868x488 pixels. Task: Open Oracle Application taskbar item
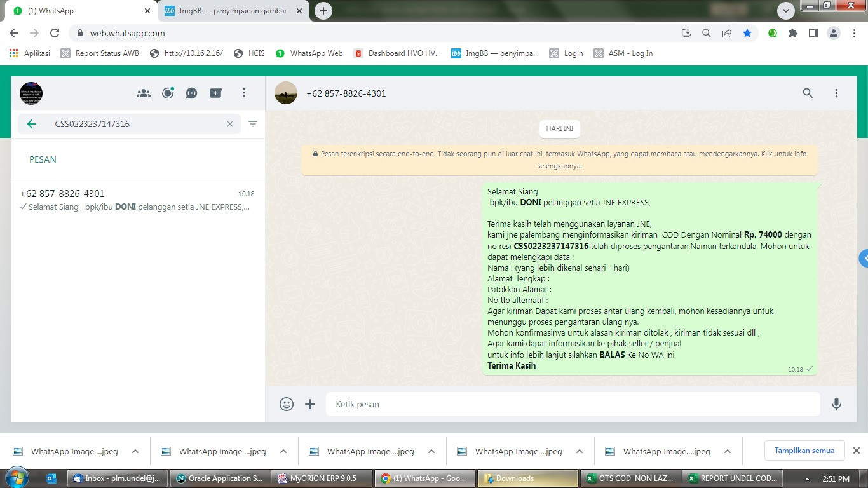[220, 478]
